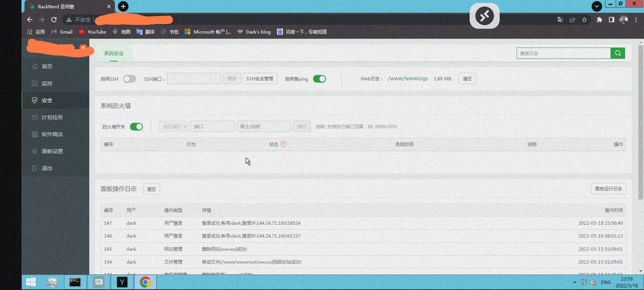The width and height of the screenshot is (644, 290).
Task: Click the 搜索日志 search input field
Action: [563, 53]
